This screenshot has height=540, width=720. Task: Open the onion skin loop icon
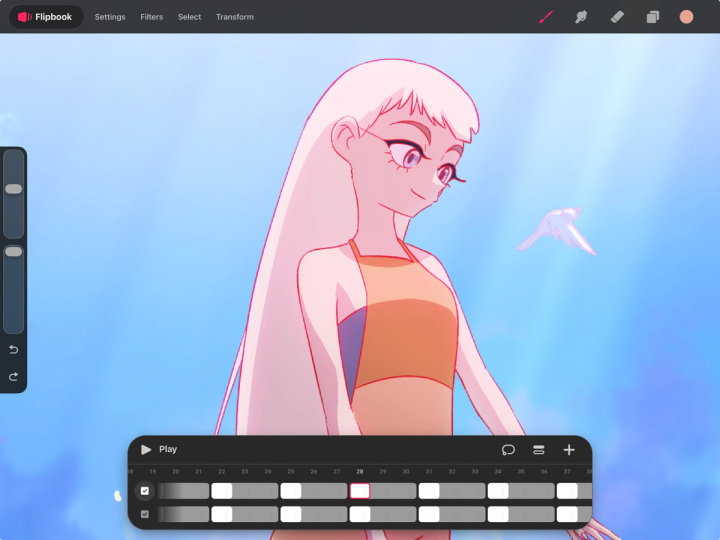coord(508,450)
